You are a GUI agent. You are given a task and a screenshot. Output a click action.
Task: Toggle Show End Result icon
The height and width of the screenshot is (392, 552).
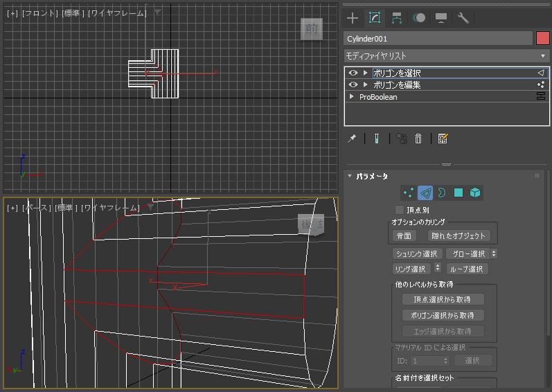click(377, 139)
